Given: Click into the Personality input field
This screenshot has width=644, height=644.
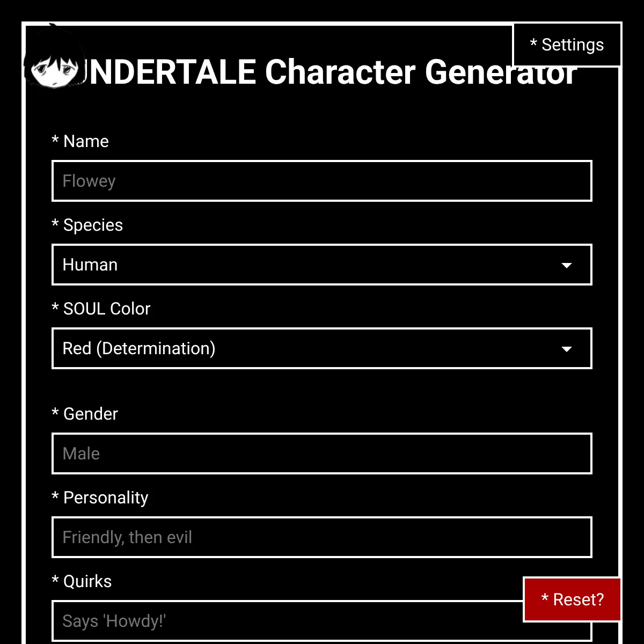Looking at the screenshot, I should coord(322,537).
